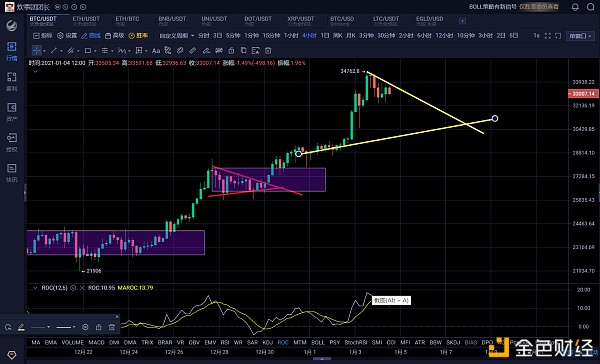This screenshot has height=364, width=600.
Task: Click the save chart image icon
Action: point(256,51)
